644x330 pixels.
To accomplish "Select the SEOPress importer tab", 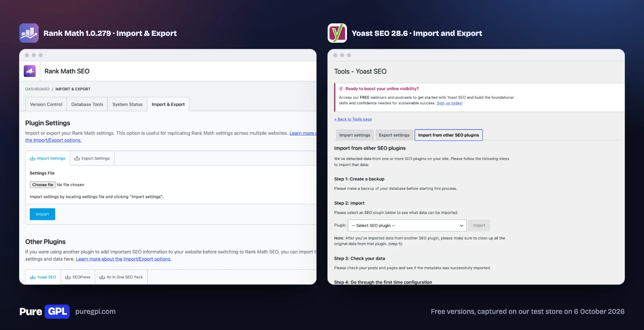I will coord(78,277).
